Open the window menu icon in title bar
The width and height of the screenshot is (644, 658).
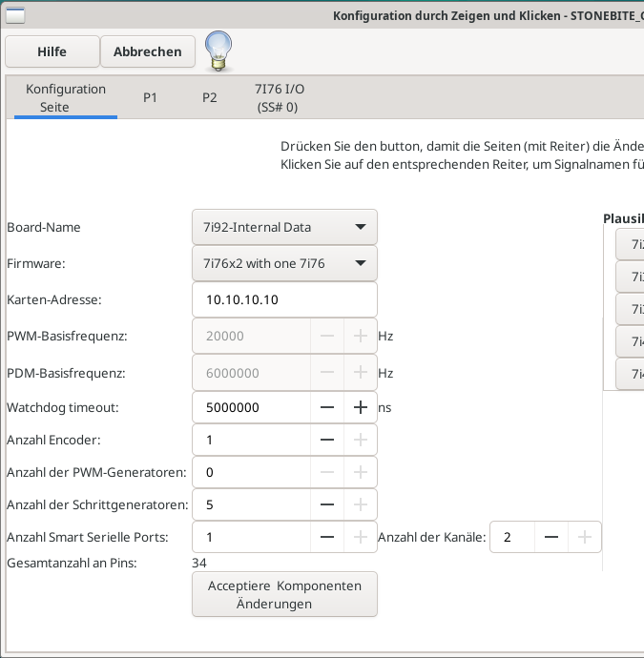click(15, 15)
